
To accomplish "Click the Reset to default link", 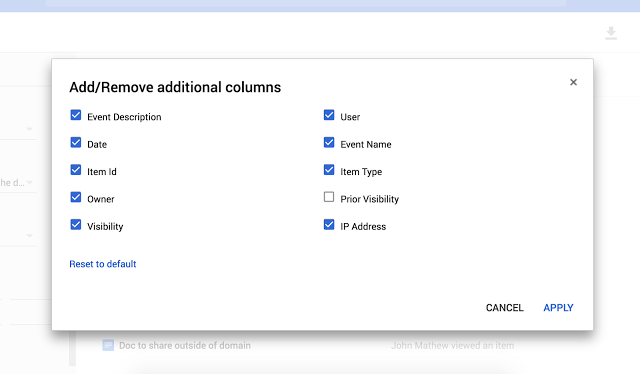I will coord(103,264).
